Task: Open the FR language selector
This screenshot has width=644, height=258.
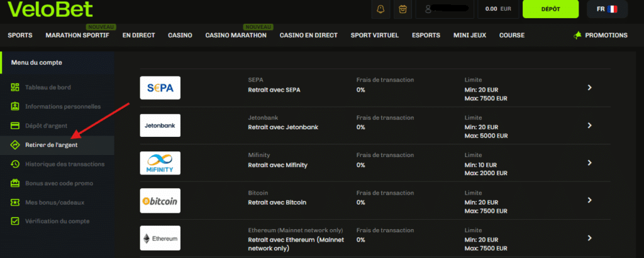Action: pos(607,9)
